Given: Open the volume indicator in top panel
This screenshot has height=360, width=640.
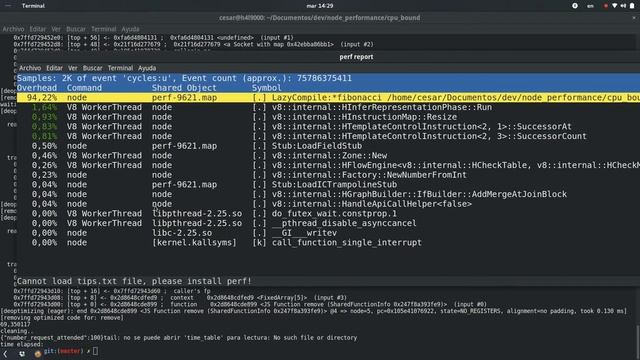Looking at the screenshot, I should tap(623, 6).
